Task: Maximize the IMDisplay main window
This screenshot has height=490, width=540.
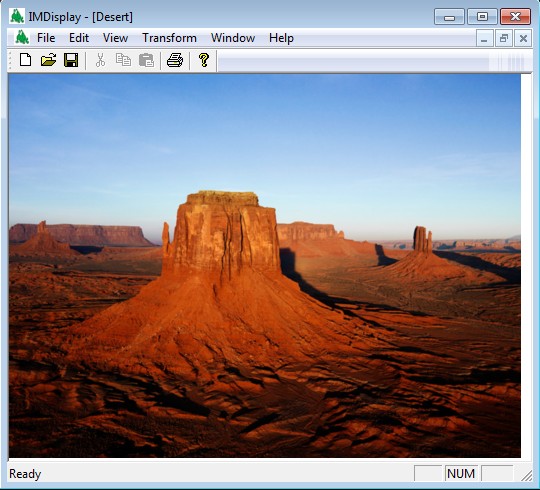Action: pyautogui.click(x=482, y=17)
